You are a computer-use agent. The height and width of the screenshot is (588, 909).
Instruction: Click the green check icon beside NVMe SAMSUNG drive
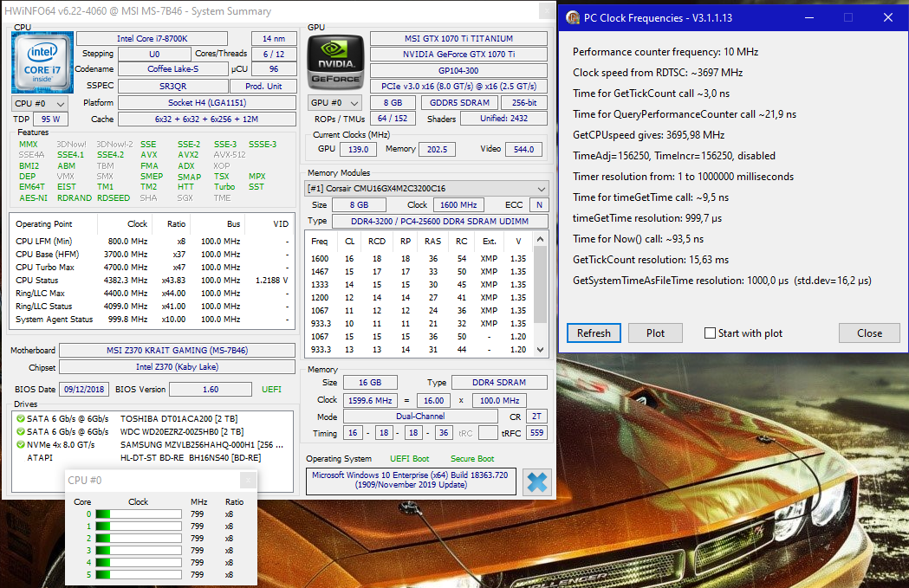[20, 445]
